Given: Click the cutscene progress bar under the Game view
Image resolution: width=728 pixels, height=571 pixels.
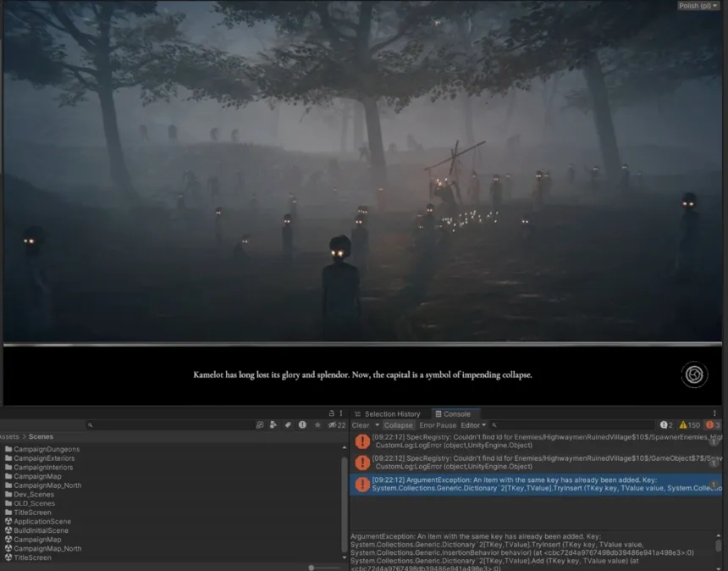Looking at the screenshot, I should coord(362,344).
